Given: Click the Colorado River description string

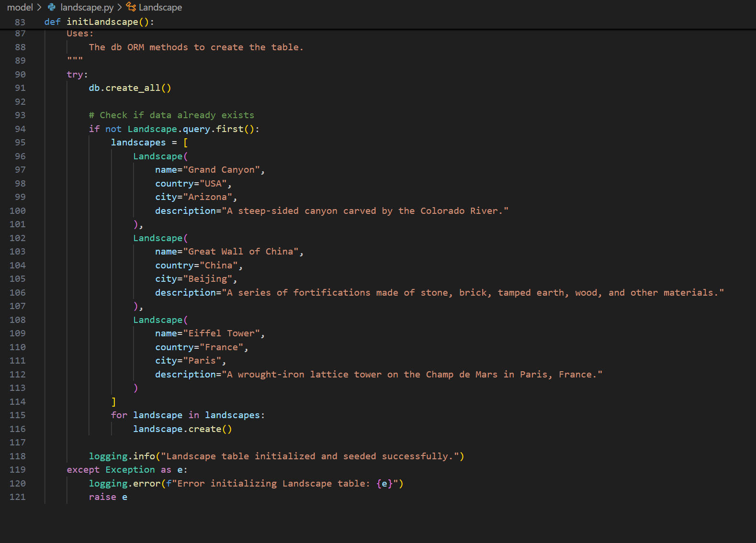Looking at the screenshot, I should coord(365,211).
